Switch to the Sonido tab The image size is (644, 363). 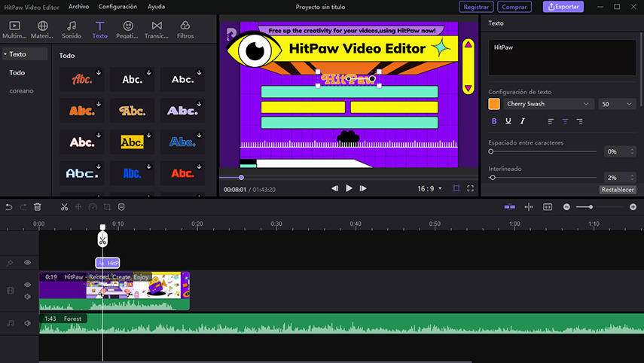tap(72, 30)
